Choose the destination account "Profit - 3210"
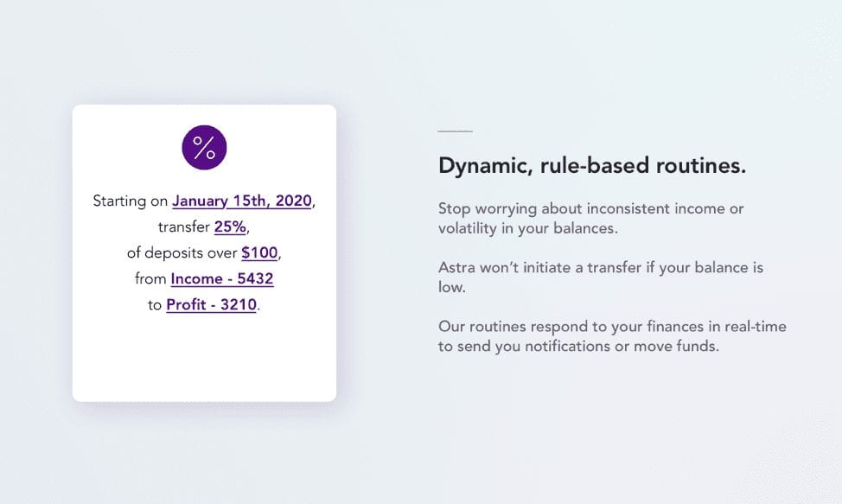The image size is (842, 504). [211, 304]
